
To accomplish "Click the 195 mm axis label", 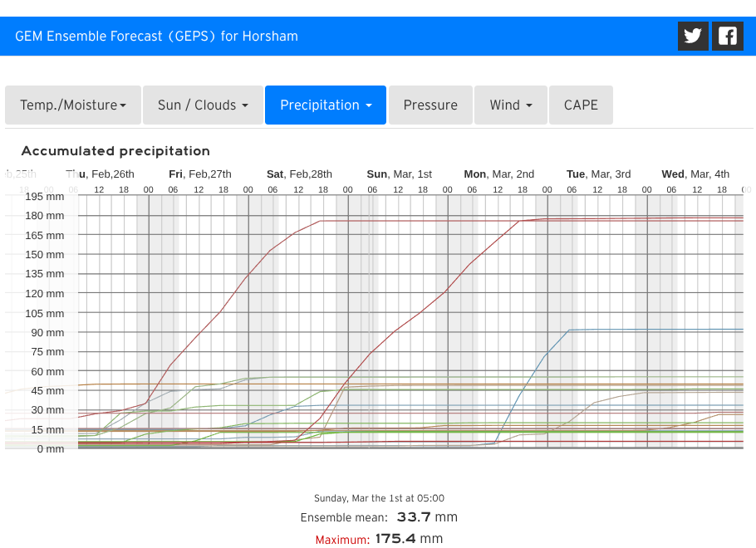I will [44, 197].
